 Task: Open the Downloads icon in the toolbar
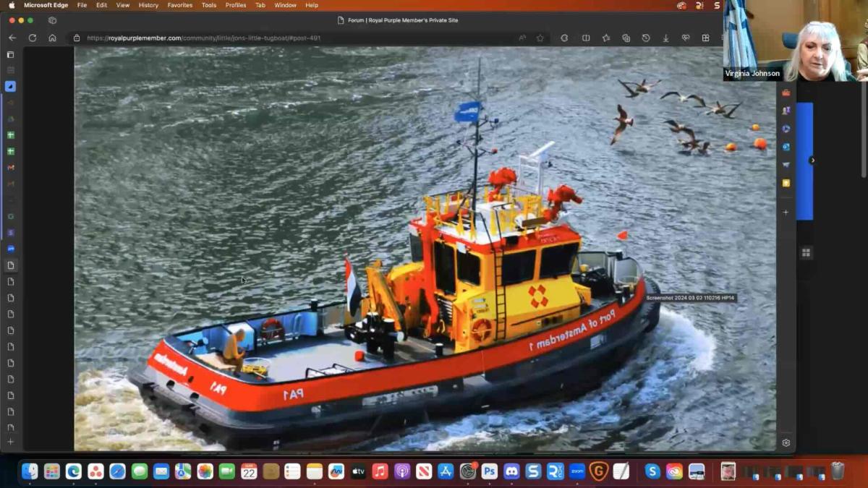point(665,38)
